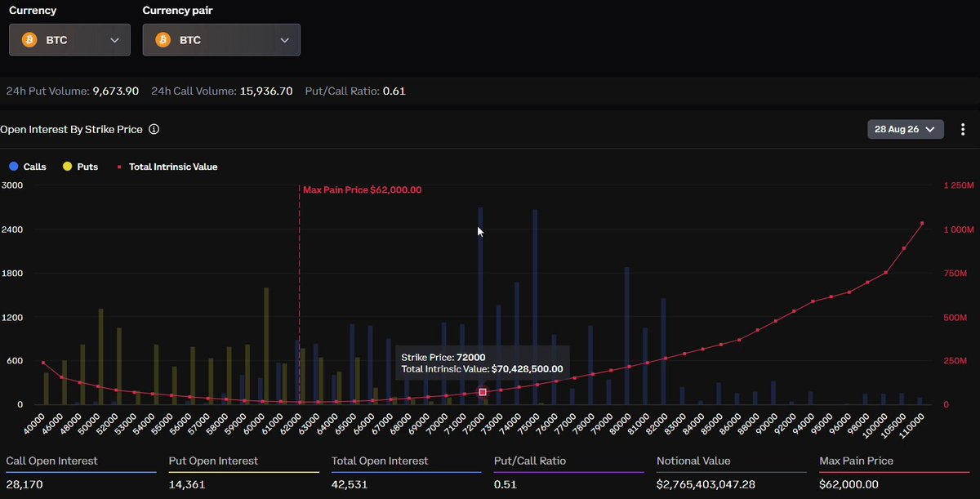Toggle the Total Intrinsic Value legend entry
Viewport: 980px width, 499px height.
167,167
